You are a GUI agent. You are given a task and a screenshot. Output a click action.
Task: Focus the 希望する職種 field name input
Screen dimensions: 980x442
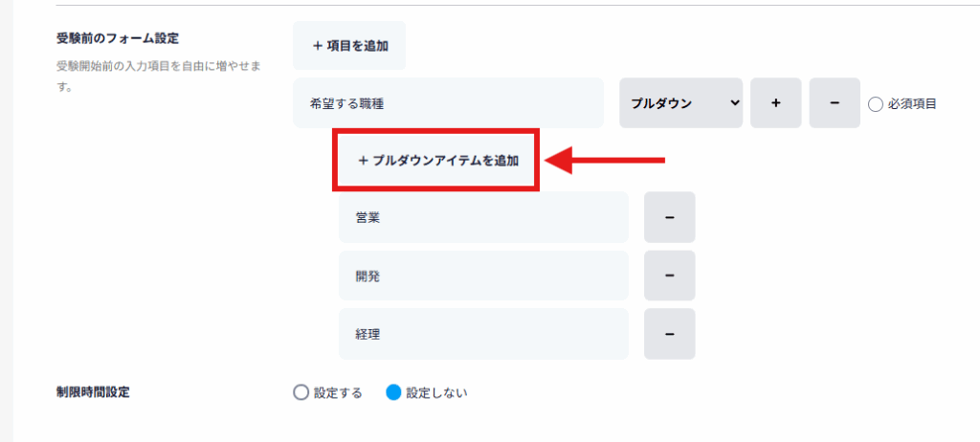click(448, 103)
